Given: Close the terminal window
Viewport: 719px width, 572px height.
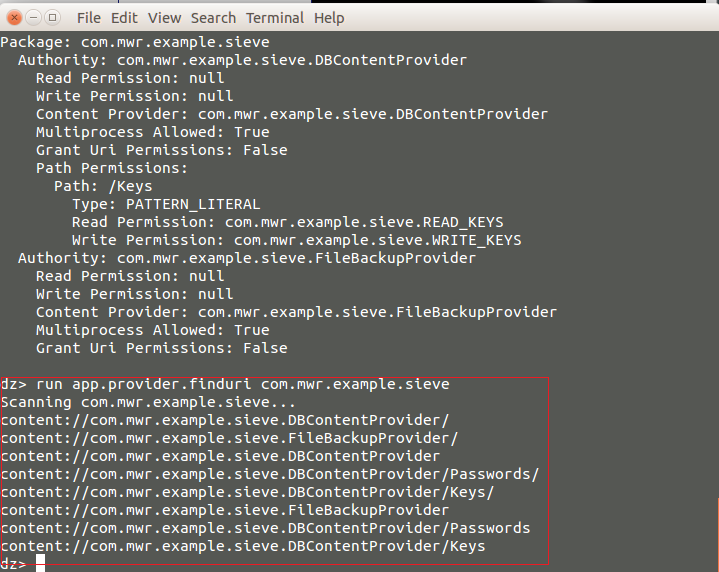Looking at the screenshot, I should tap(14, 18).
